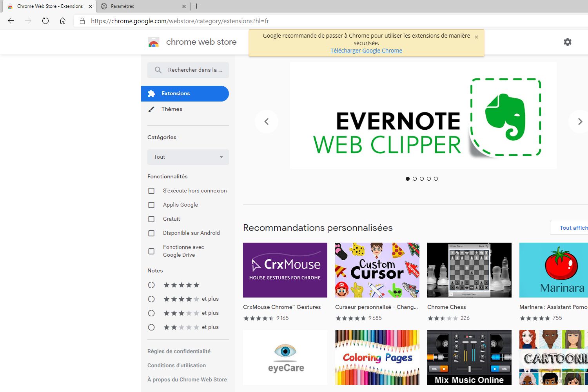The height and width of the screenshot is (392, 588).
Task: Show next carousel slide
Action: pyautogui.click(x=580, y=122)
